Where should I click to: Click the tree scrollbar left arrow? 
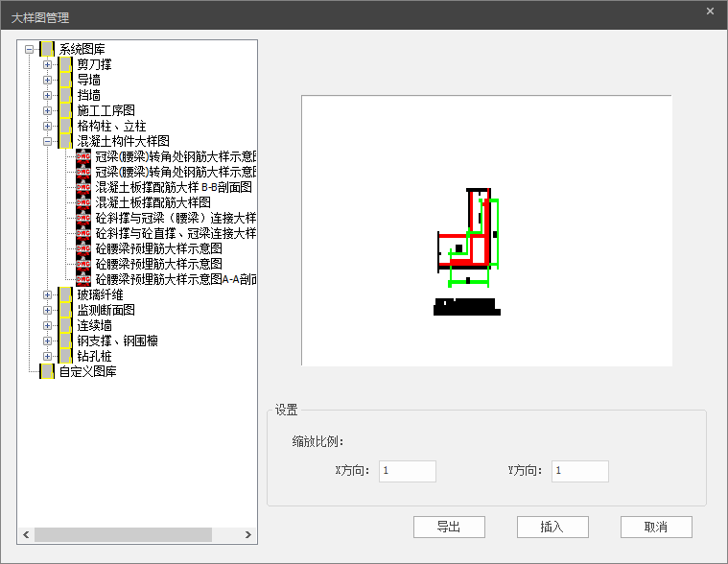tap(26, 535)
